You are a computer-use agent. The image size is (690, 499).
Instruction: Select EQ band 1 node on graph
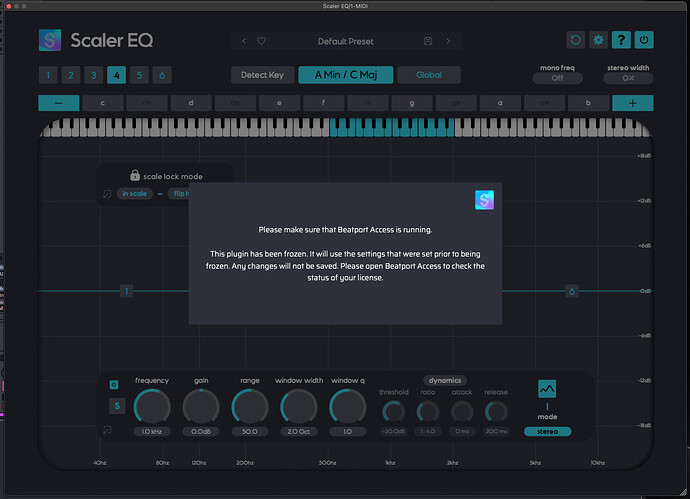tap(126, 291)
